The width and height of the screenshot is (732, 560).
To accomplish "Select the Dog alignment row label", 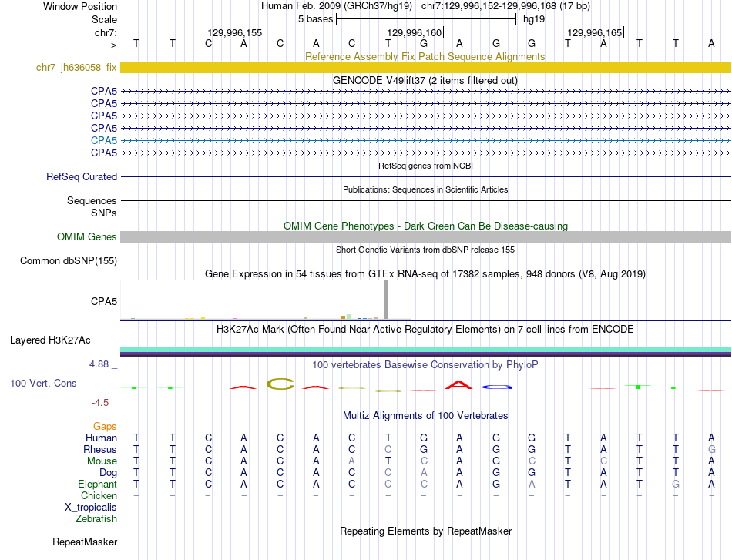I will point(108,473).
